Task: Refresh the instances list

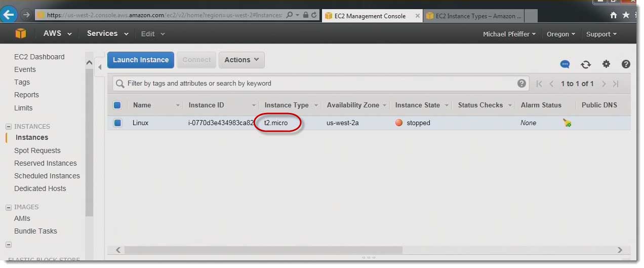Action: pyautogui.click(x=586, y=64)
